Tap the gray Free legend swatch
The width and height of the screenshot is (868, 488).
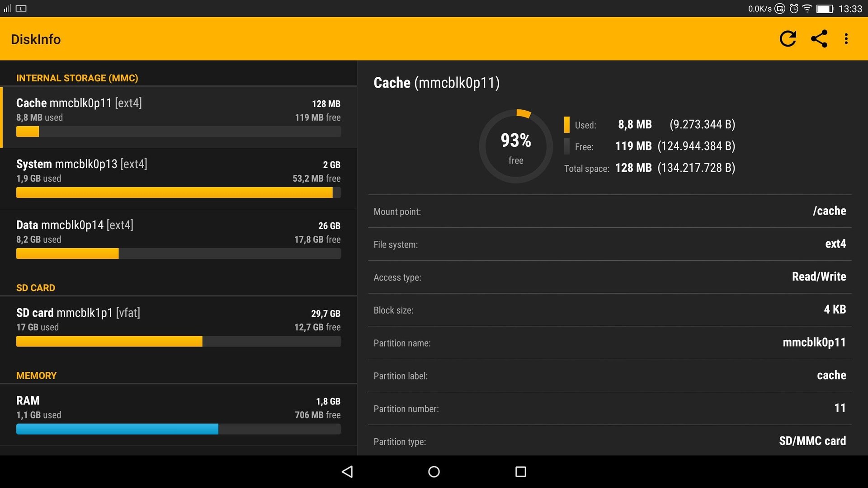coord(567,146)
